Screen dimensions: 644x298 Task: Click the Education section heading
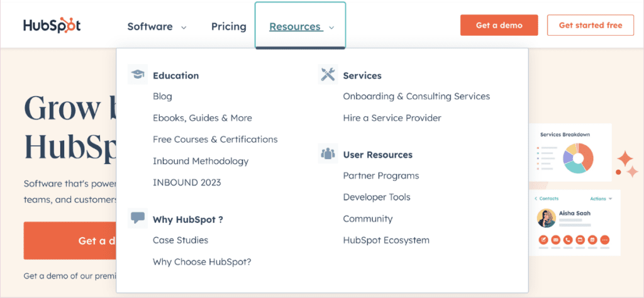tap(176, 76)
